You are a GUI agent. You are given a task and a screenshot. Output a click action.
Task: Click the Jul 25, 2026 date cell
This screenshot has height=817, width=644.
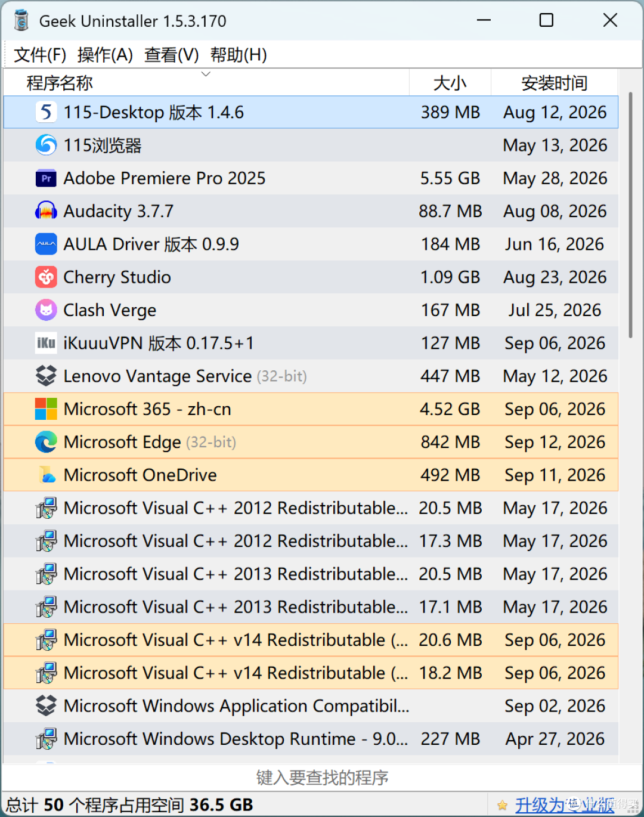pos(555,310)
